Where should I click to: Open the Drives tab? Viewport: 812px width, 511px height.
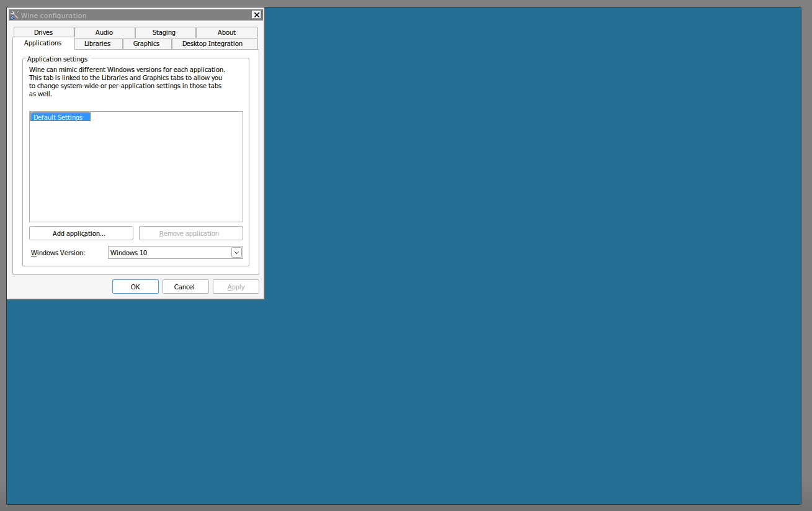[43, 32]
